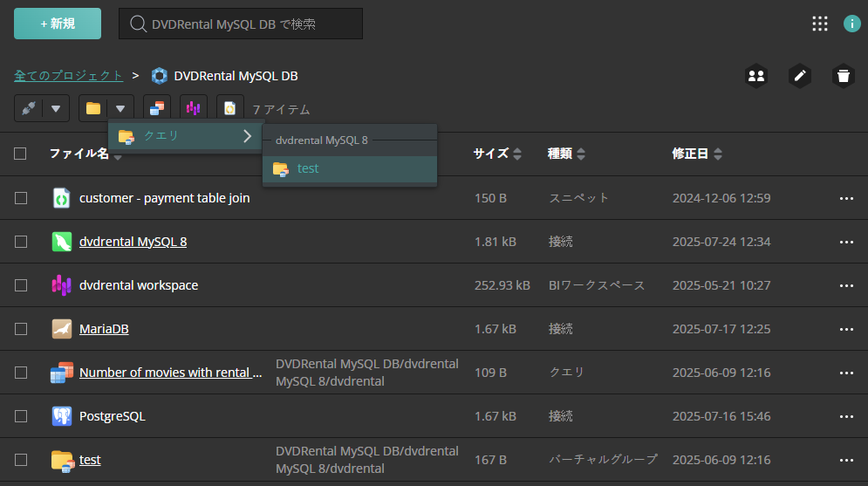Go to 全てのプロジェクト breadcrumb link
This screenshot has width=868, height=486.
coord(69,76)
